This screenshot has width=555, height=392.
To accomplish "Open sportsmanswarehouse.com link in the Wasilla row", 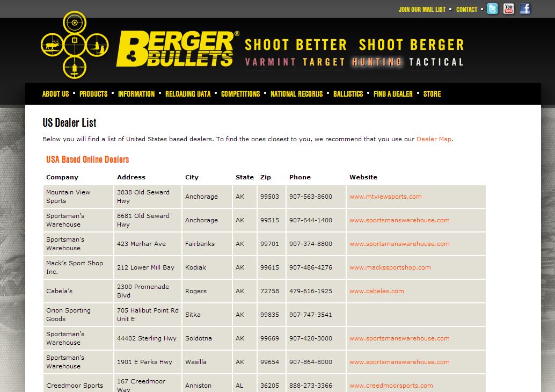I will (399, 362).
